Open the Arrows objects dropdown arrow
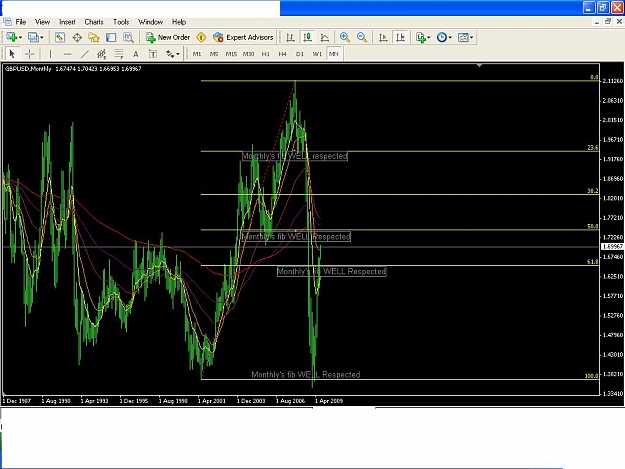The width and height of the screenshot is (625, 469). click(x=178, y=54)
